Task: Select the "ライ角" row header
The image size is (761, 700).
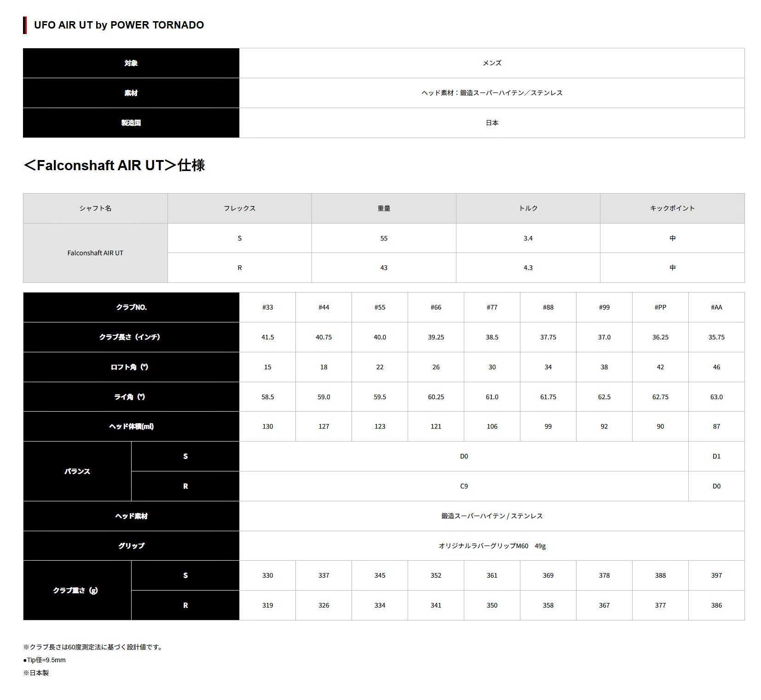Action: [131, 397]
